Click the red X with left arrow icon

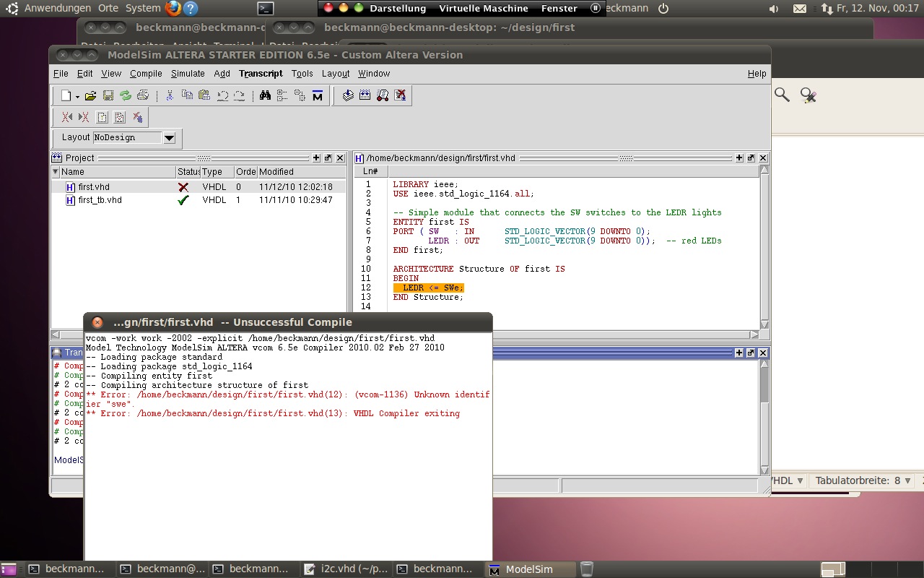tap(66, 117)
